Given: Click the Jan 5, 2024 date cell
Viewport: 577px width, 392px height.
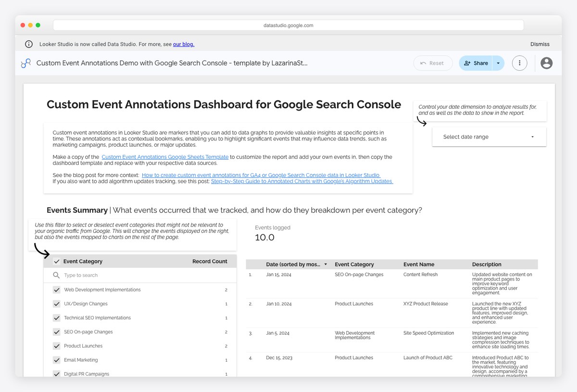Looking at the screenshot, I should click(277, 333).
